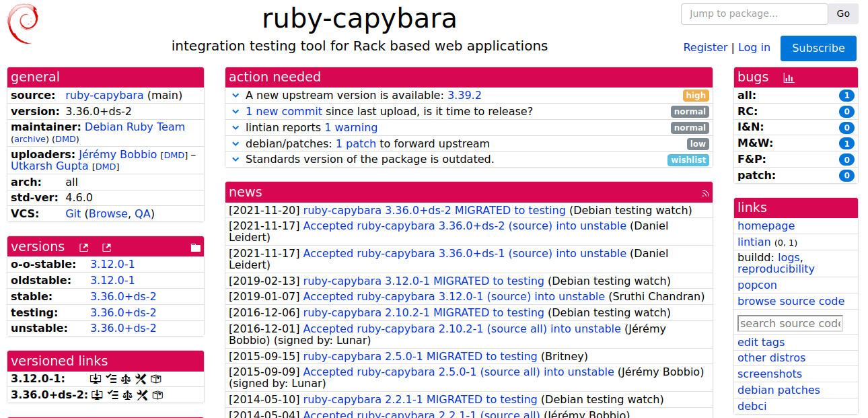868x418 pixels.
Task: Open the pool directory folder icon in versions
Action: (196, 248)
